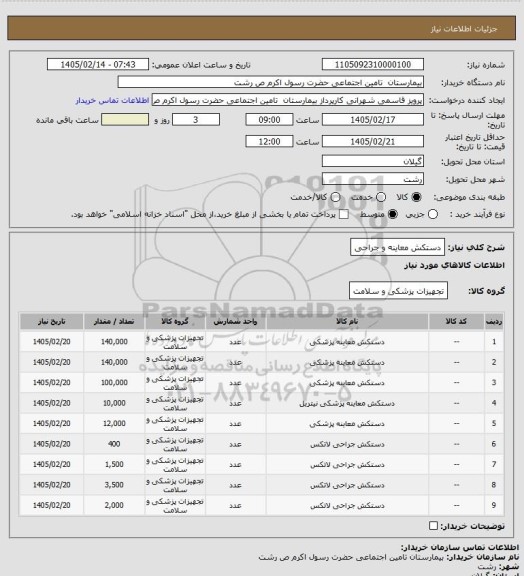Click the unit عدد in row 6
524x576 pixels.
[x=235, y=444]
